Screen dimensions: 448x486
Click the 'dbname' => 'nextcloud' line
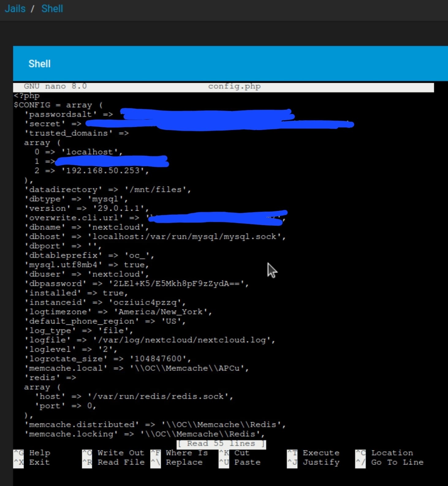tap(87, 227)
